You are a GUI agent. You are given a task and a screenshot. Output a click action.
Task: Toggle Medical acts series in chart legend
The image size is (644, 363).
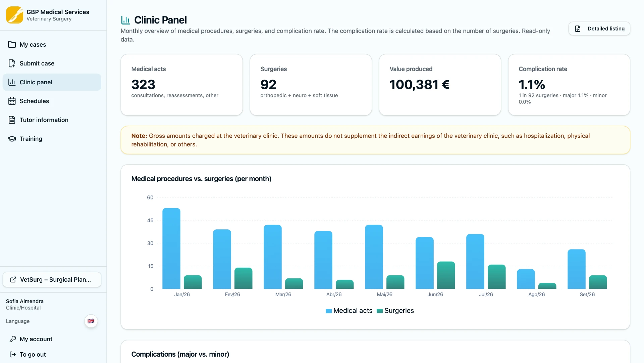[349, 311]
